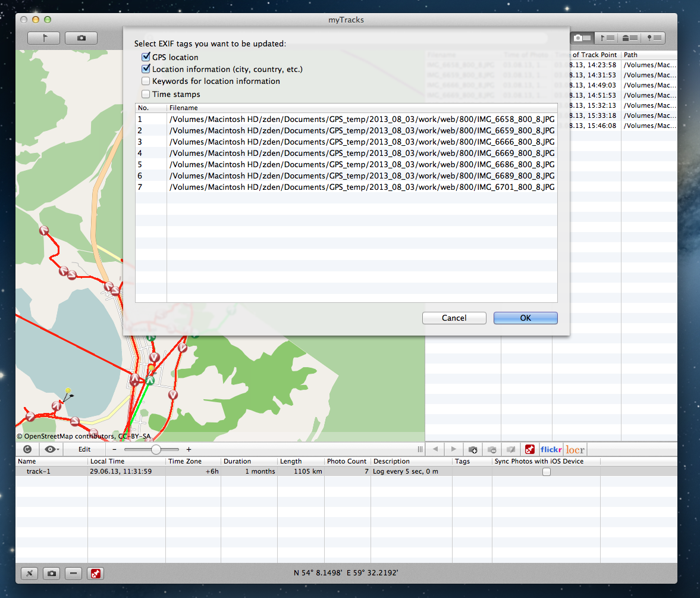Select file row IMG_6701_800_8.JPG
This screenshot has width=700, height=598.
coord(346,187)
